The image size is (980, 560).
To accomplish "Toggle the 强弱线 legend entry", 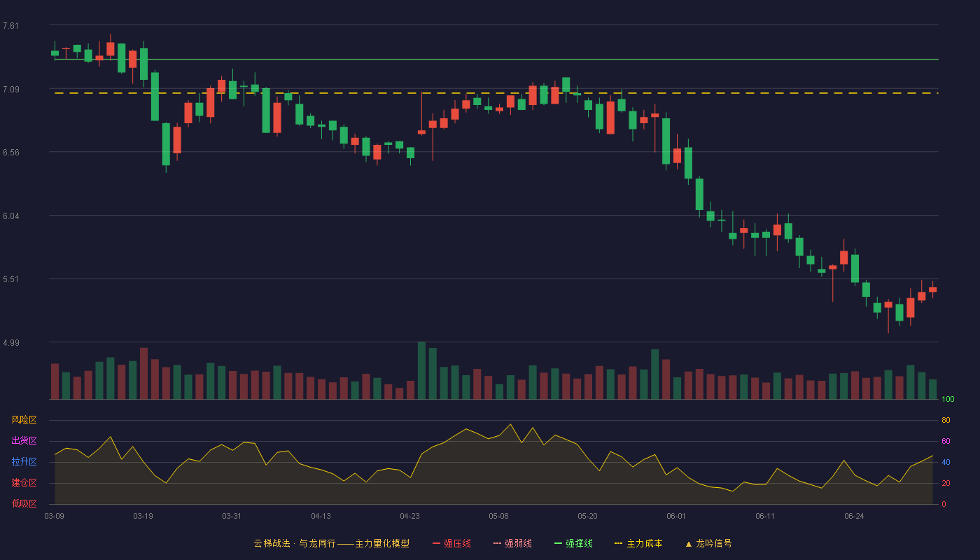I will [x=512, y=543].
